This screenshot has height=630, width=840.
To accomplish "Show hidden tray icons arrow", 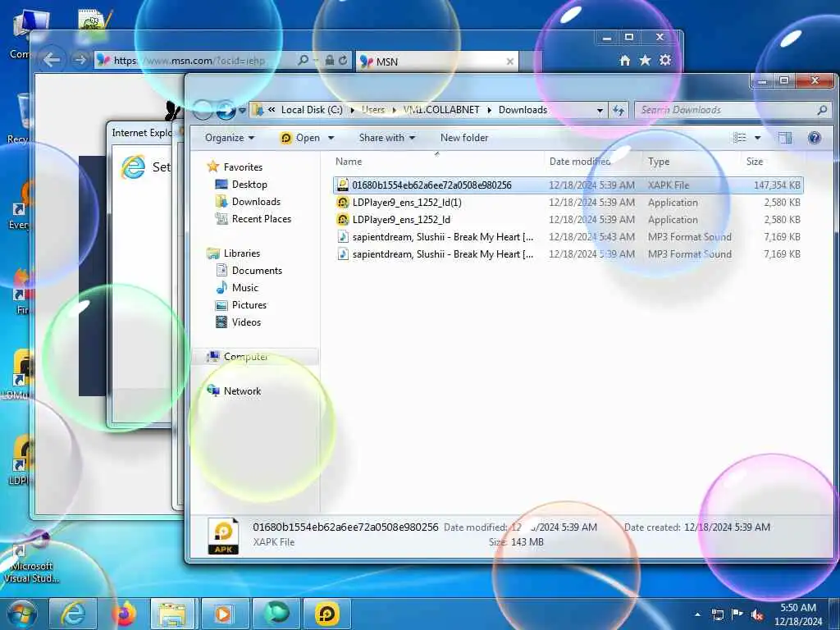I will [697, 614].
